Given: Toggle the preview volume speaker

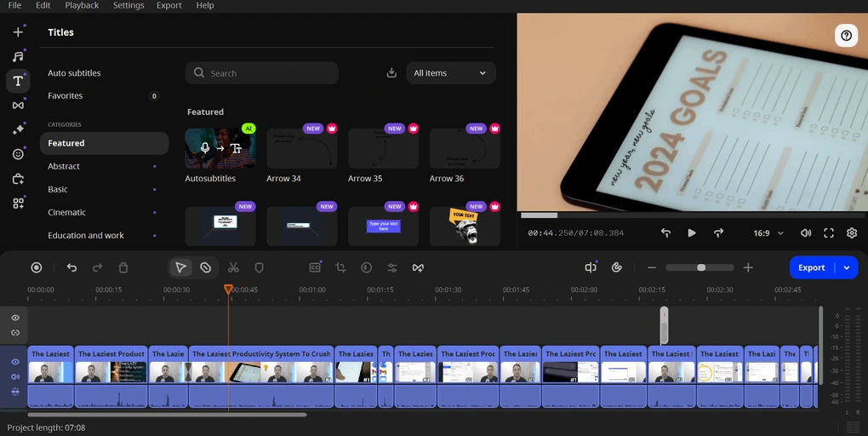Looking at the screenshot, I should click(x=806, y=233).
